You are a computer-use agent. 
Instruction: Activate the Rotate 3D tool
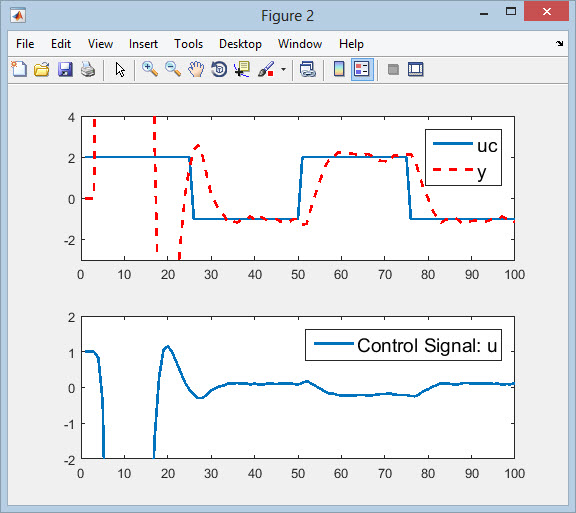(x=219, y=69)
